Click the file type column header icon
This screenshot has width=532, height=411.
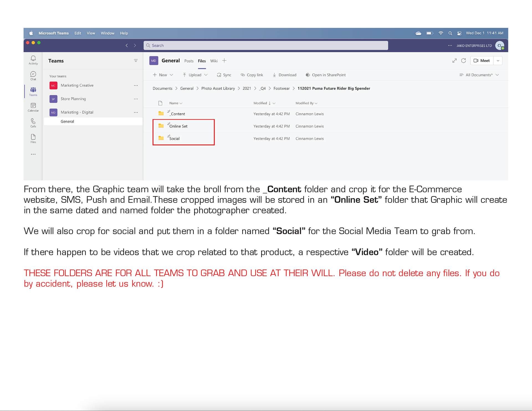click(160, 103)
